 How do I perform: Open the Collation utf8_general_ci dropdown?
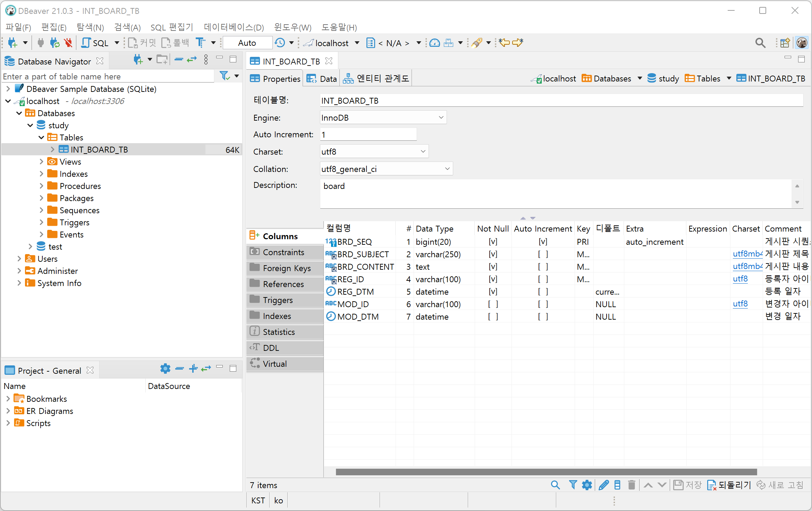(447, 169)
